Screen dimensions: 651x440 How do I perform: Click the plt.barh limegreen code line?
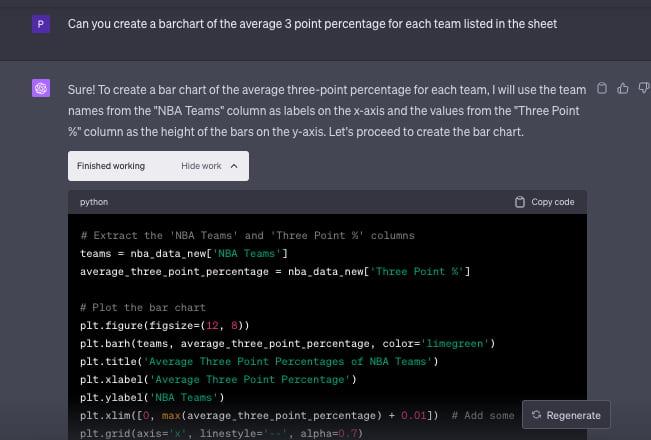coord(288,343)
